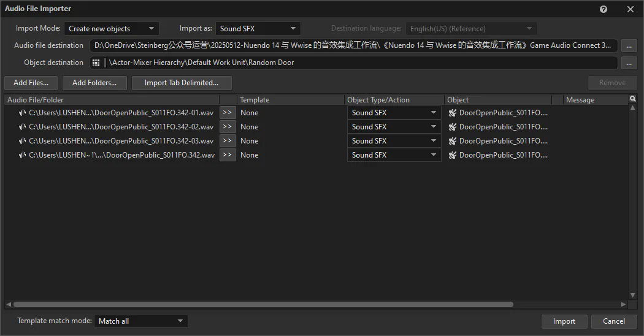Click waveform icon of 342-03.wav row
This screenshot has width=644, height=336.
click(23, 141)
